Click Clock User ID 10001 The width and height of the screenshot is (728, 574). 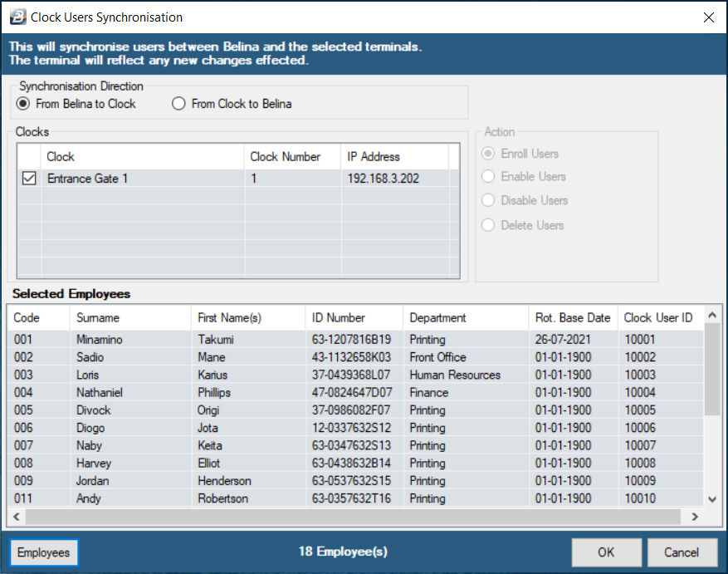coord(640,339)
